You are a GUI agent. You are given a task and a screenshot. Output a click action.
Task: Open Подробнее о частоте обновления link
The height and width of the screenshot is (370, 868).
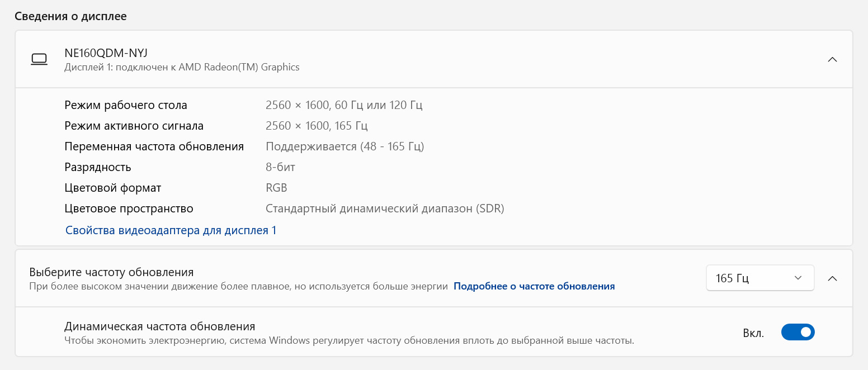(x=534, y=286)
